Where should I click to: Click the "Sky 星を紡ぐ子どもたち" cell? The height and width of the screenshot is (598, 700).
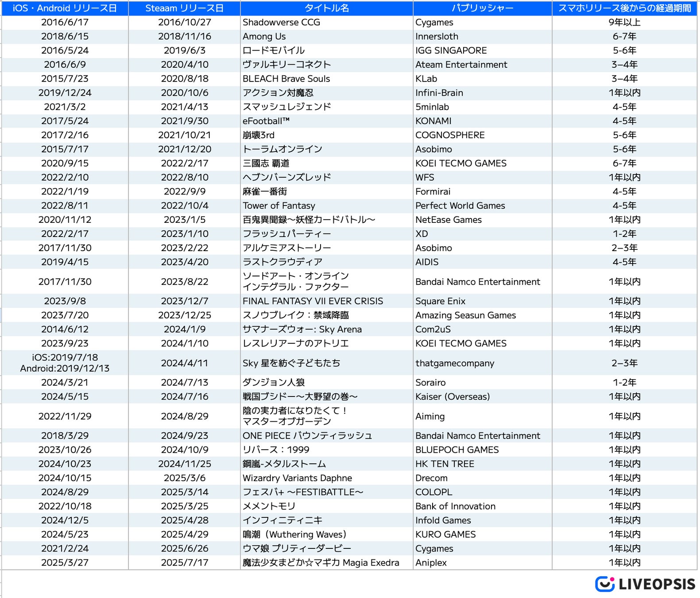[327, 363]
